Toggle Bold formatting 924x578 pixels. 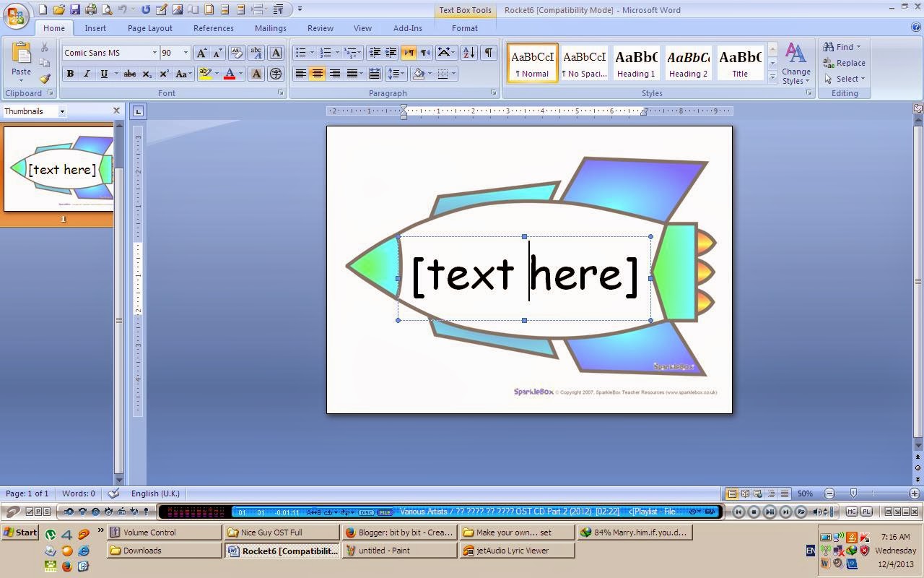click(x=70, y=74)
